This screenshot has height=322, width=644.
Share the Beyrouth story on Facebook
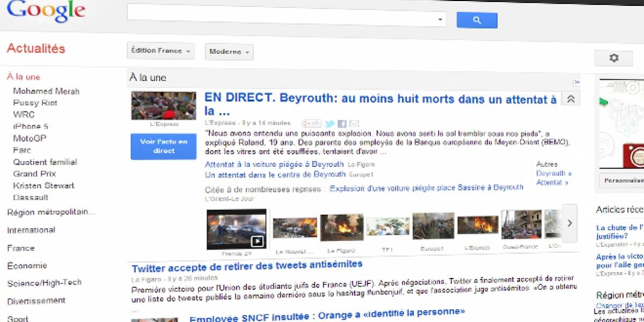point(342,123)
